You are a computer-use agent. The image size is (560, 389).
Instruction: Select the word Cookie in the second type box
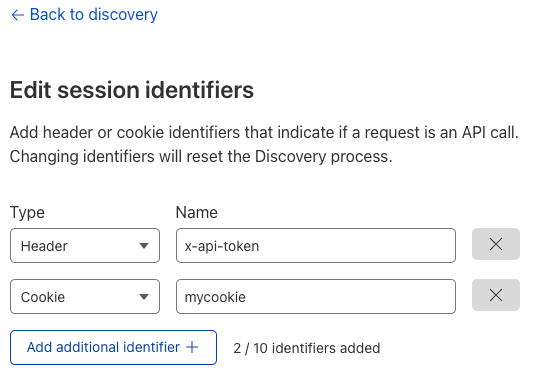43,297
